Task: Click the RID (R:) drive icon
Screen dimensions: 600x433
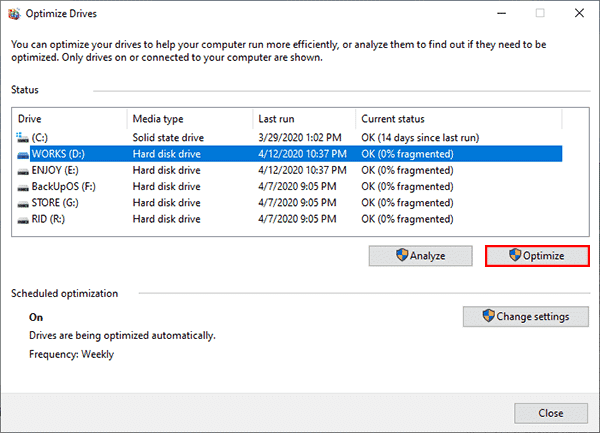Action: point(23,220)
